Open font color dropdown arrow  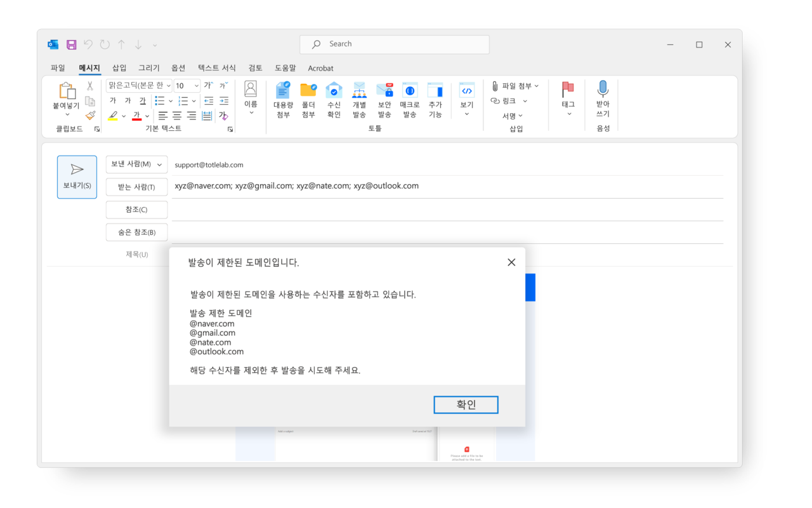[147, 116]
